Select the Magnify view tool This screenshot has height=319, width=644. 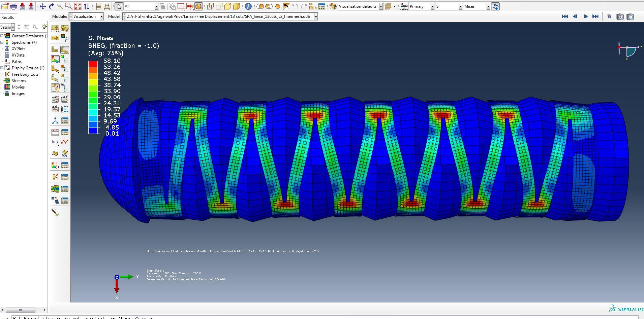coord(60,6)
